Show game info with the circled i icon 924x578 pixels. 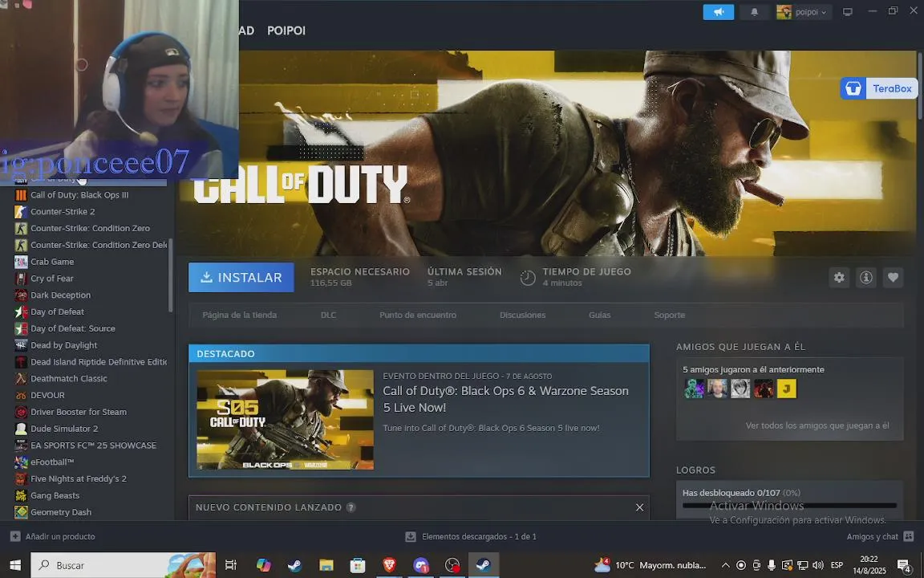coord(865,277)
